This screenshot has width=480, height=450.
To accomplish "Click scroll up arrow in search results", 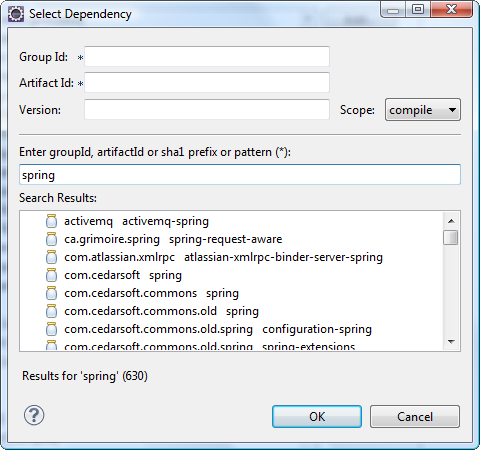I will [x=451, y=221].
